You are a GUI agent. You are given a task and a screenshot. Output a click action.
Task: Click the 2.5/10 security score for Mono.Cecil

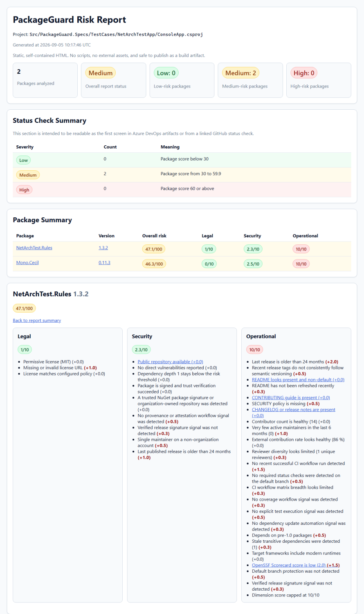point(253,264)
